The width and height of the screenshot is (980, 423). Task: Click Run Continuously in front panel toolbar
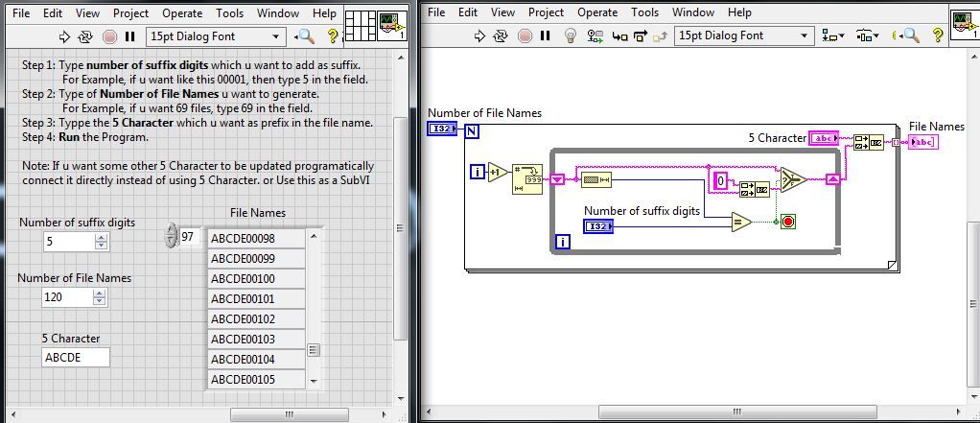click(86, 35)
